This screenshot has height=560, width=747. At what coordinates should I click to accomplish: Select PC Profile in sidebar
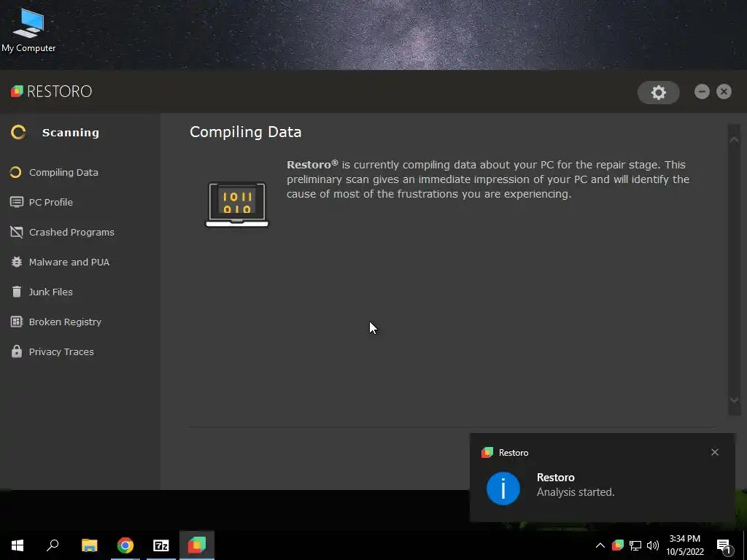(51, 202)
